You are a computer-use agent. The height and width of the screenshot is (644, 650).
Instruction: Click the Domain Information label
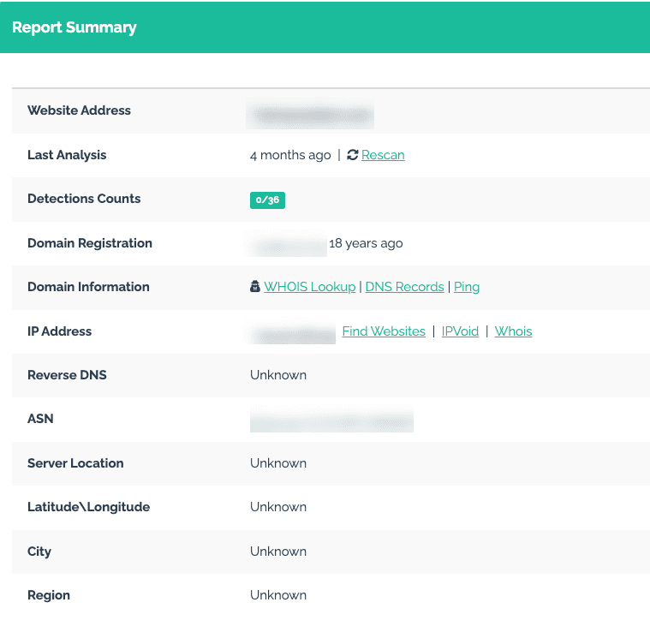[88, 287]
